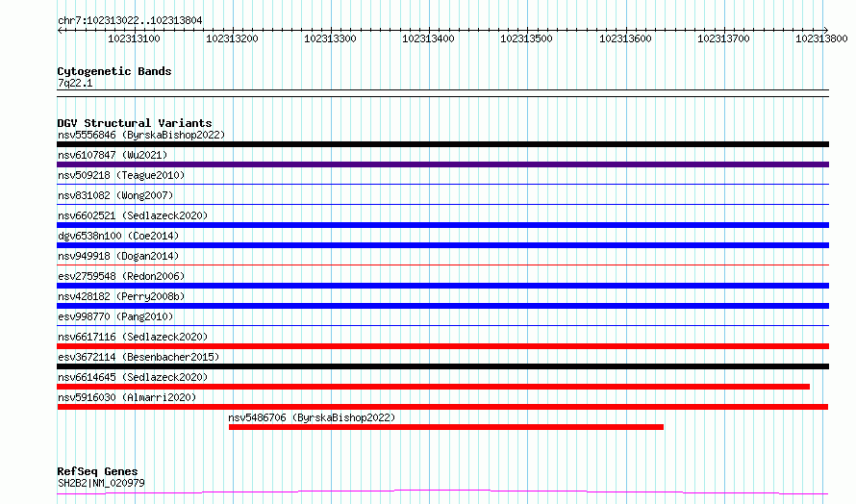856x504 pixels.
Task: Click esv998770 (Pang2010) label
Action: click(x=115, y=316)
